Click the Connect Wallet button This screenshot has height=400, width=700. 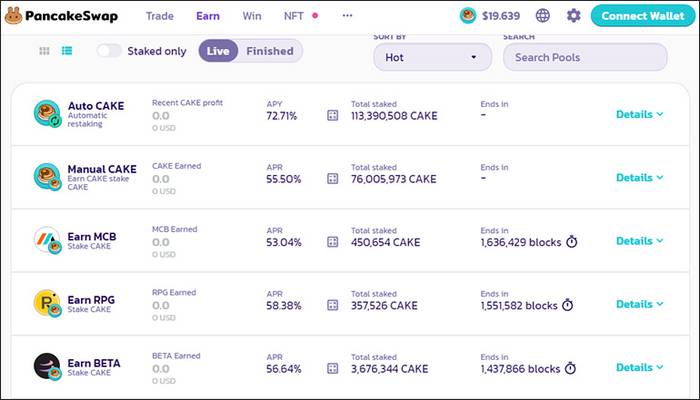coord(643,16)
